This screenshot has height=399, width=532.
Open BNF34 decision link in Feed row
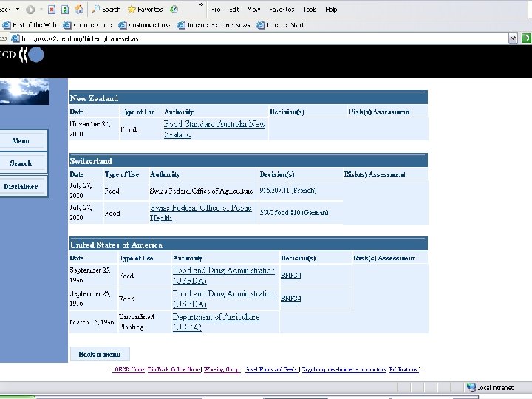click(x=291, y=275)
